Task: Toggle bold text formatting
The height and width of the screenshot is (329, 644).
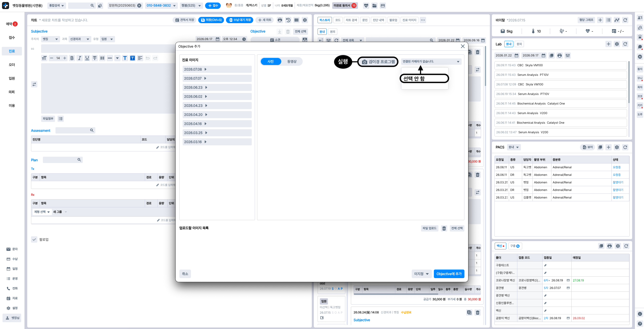Action: [72, 58]
